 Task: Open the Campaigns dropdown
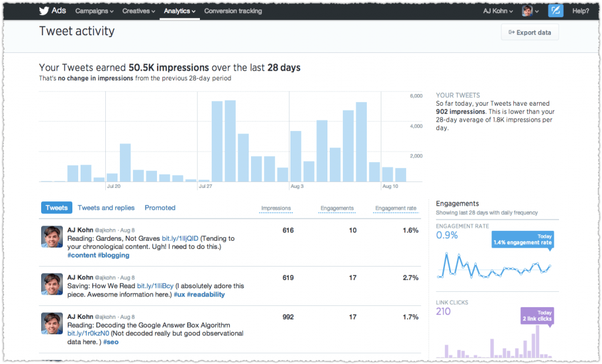click(94, 11)
